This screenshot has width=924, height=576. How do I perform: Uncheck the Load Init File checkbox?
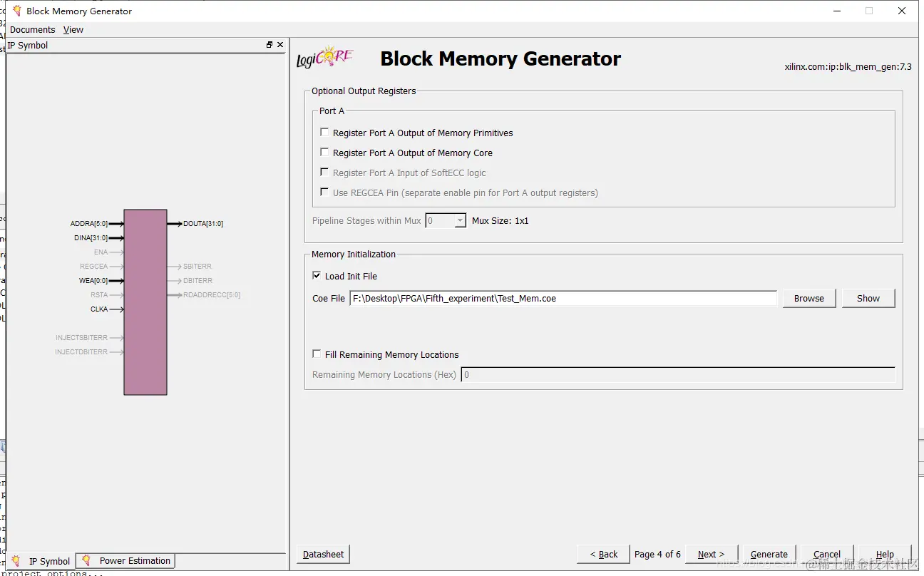tap(317, 276)
